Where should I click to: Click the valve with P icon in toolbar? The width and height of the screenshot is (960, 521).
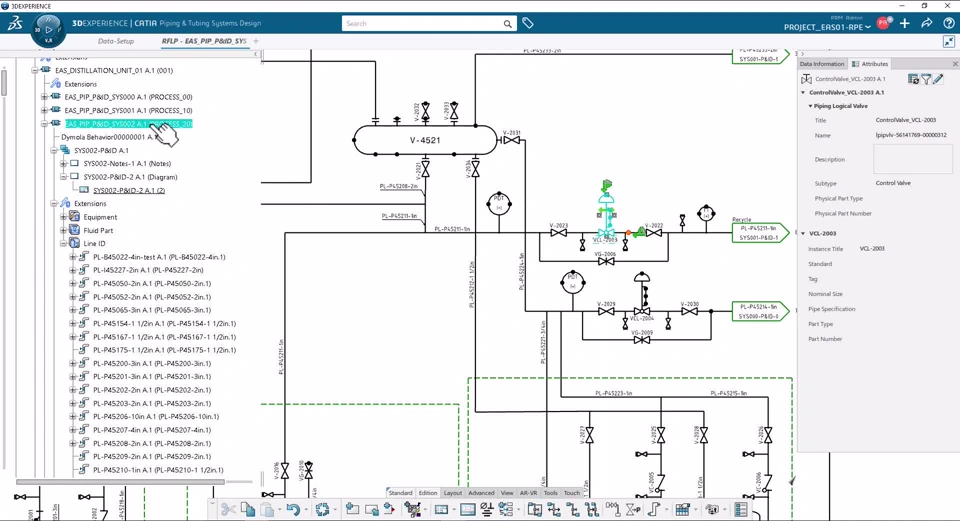[633, 509]
